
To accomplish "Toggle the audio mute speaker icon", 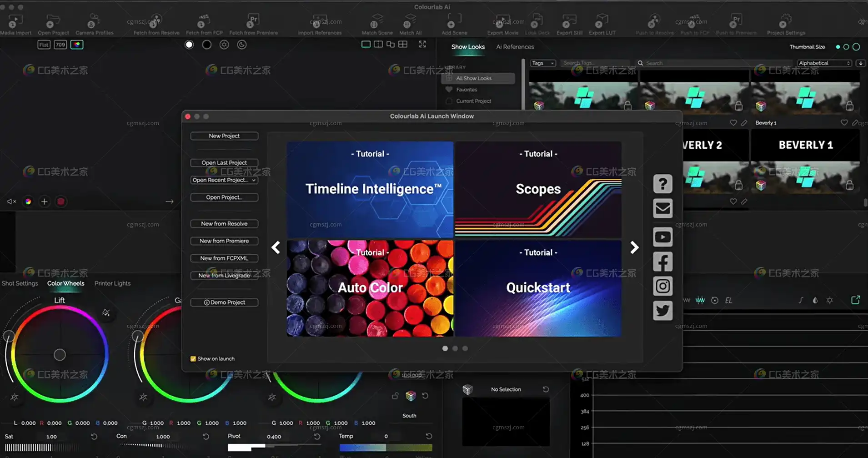I will [11, 201].
